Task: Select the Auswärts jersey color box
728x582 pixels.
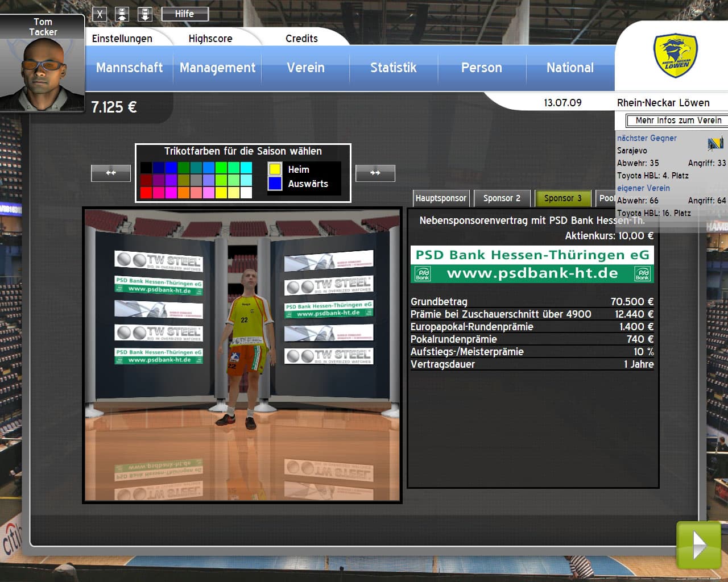Action: pos(275,183)
